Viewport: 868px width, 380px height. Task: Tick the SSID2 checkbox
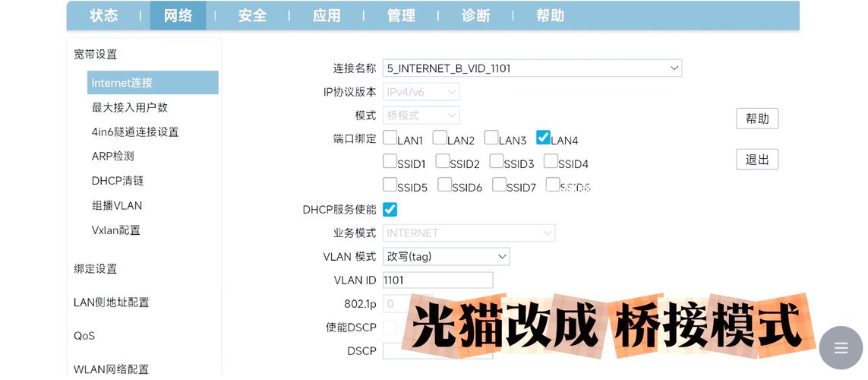442,160
